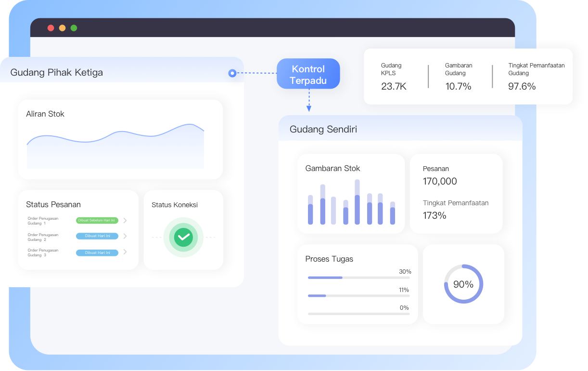Click the green window control dot
The width and height of the screenshot is (588, 371).
74,28
